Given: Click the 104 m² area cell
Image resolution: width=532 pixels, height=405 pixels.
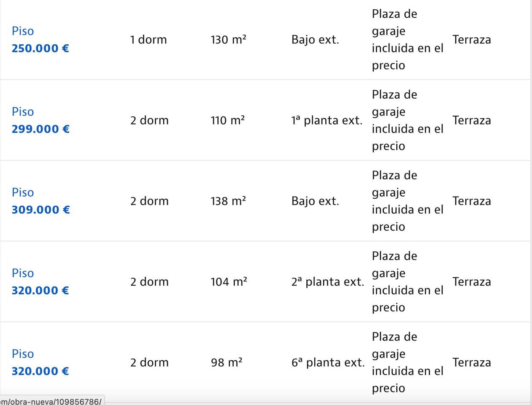Looking at the screenshot, I should pyautogui.click(x=229, y=282).
